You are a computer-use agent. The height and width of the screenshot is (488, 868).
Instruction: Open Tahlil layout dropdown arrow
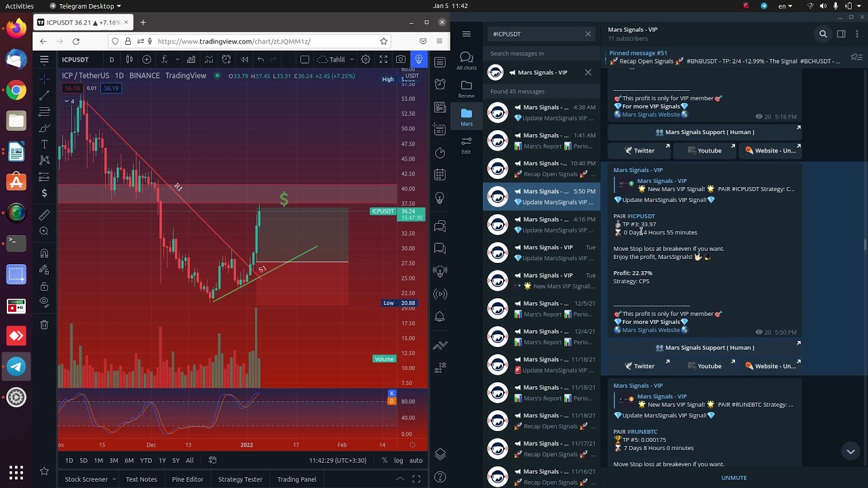[x=351, y=60]
